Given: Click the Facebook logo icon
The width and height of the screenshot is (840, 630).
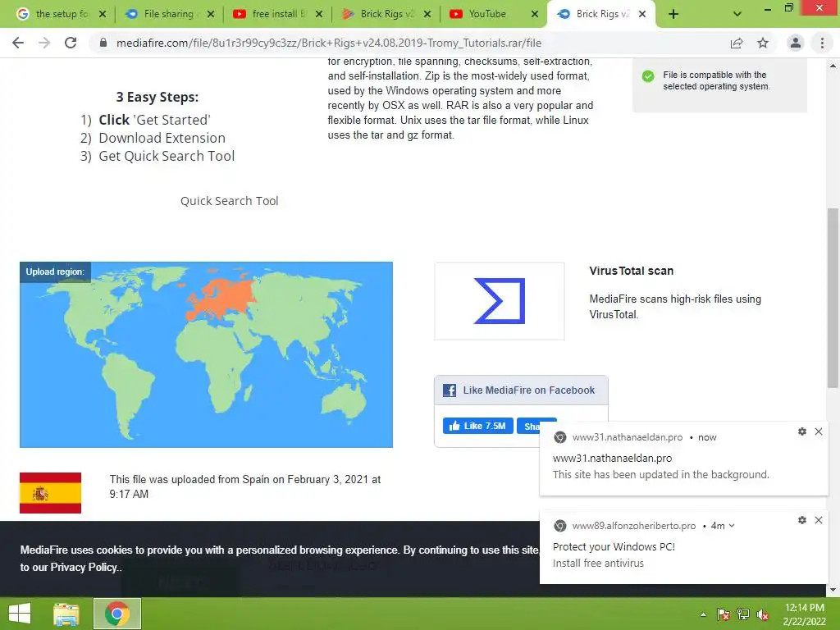Looking at the screenshot, I should click(450, 390).
